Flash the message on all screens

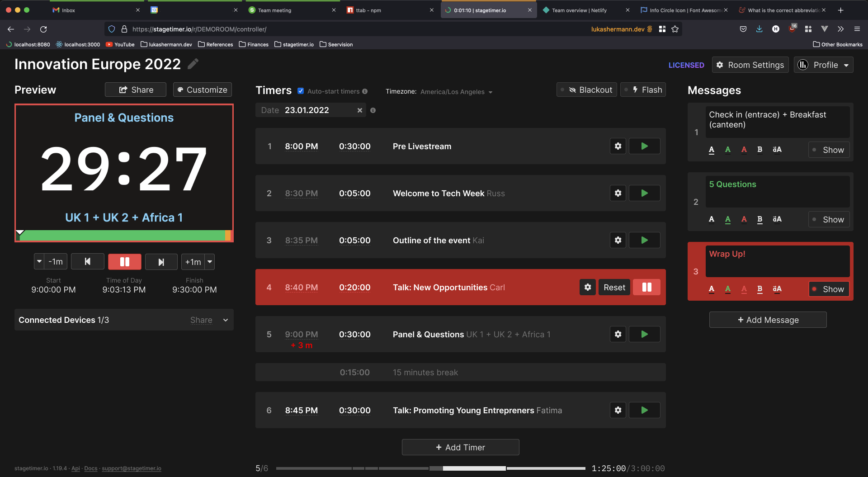[x=642, y=90]
